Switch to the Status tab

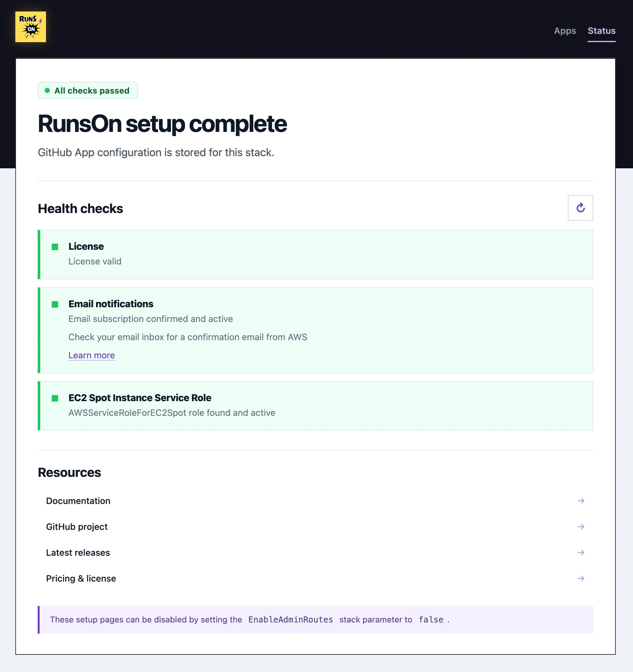click(602, 31)
